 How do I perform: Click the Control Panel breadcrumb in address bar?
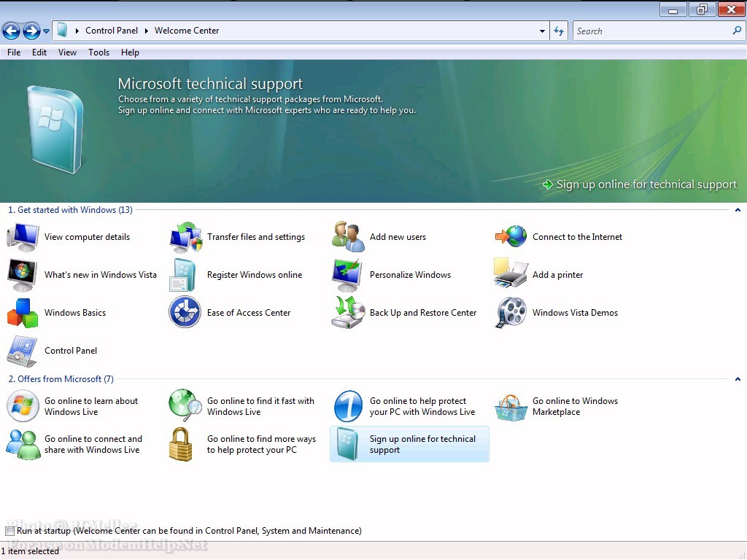112,31
